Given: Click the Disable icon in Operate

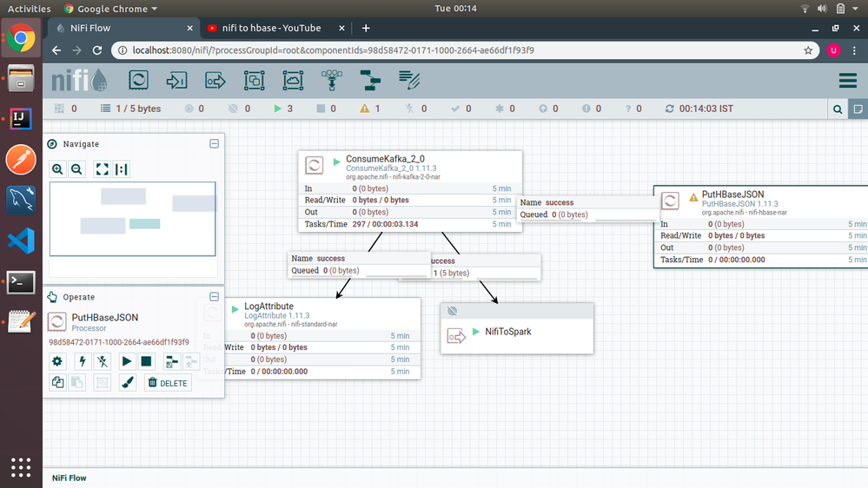Looking at the screenshot, I should [103, 361].
